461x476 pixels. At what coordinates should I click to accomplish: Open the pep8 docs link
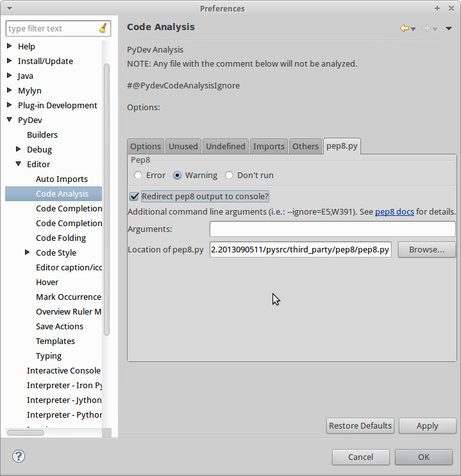click(x=394, y=212)
